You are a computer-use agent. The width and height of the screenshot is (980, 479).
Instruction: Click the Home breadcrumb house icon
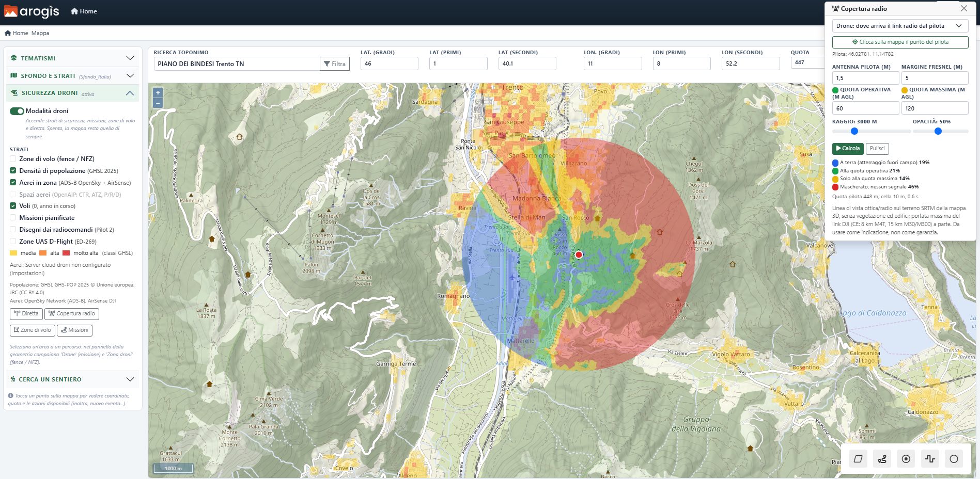(x=8, y=33)
